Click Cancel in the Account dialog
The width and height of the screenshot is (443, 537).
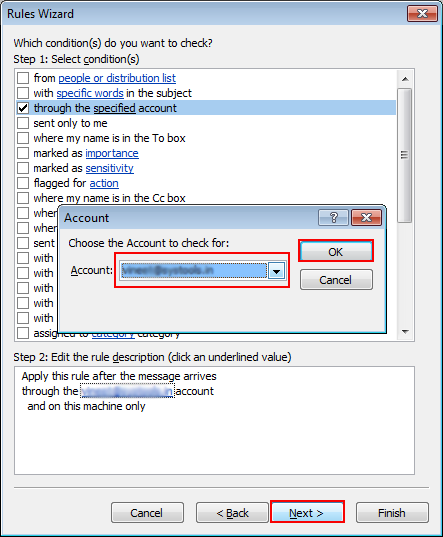(336, 280)
